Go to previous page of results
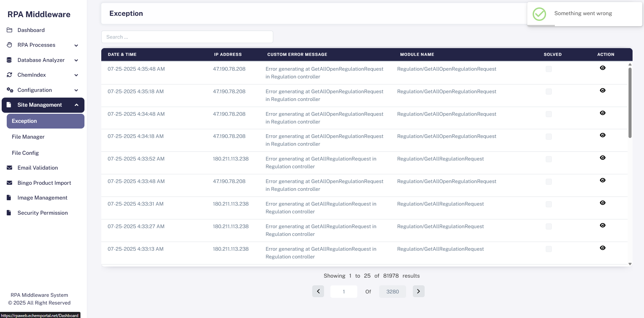Viewport: 644px width, 318px height. (318, 291)
